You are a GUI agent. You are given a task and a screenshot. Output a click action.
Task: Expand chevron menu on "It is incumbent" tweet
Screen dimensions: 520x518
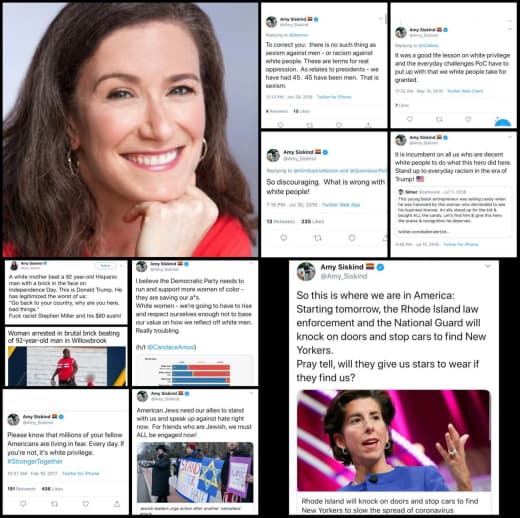[x=510, y=137]
